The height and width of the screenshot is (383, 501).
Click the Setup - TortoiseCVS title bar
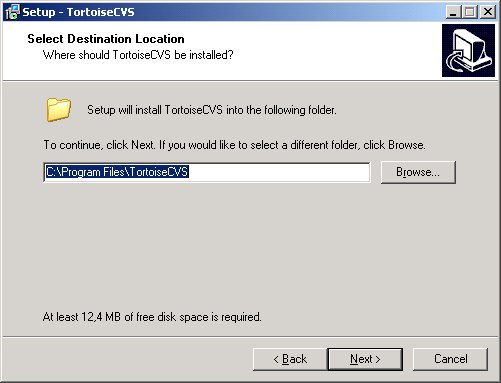[x=233, y=12]
